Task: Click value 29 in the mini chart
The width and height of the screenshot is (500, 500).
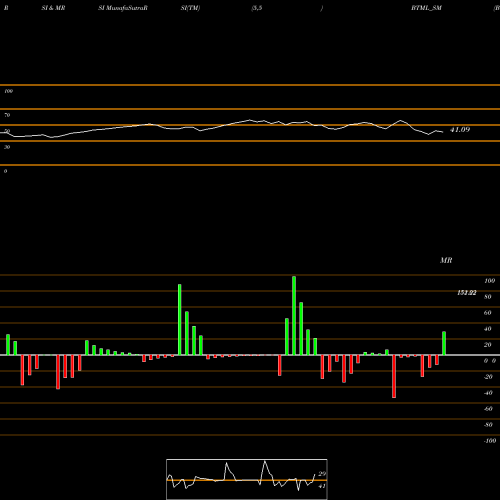Action: [x=322, y=474]
